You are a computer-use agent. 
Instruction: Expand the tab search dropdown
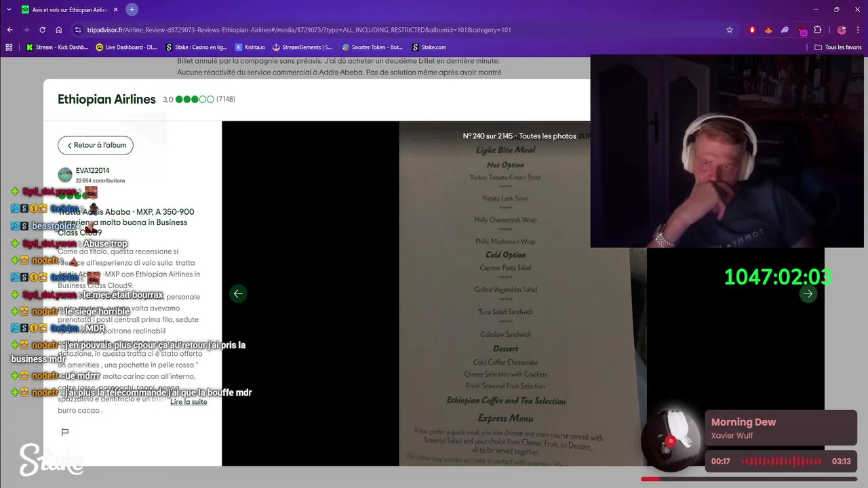tap(9, 9)
